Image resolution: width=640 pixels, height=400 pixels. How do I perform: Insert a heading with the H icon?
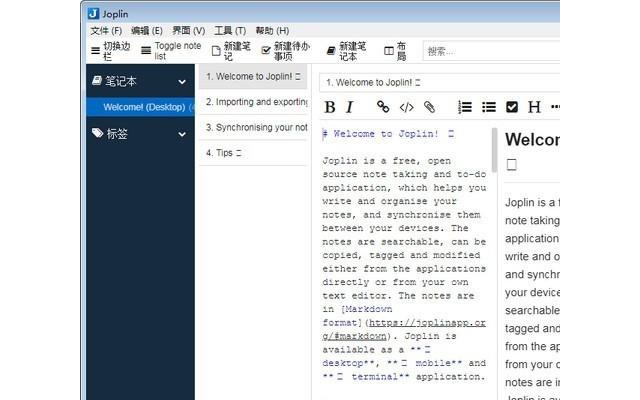coord(534,107)
